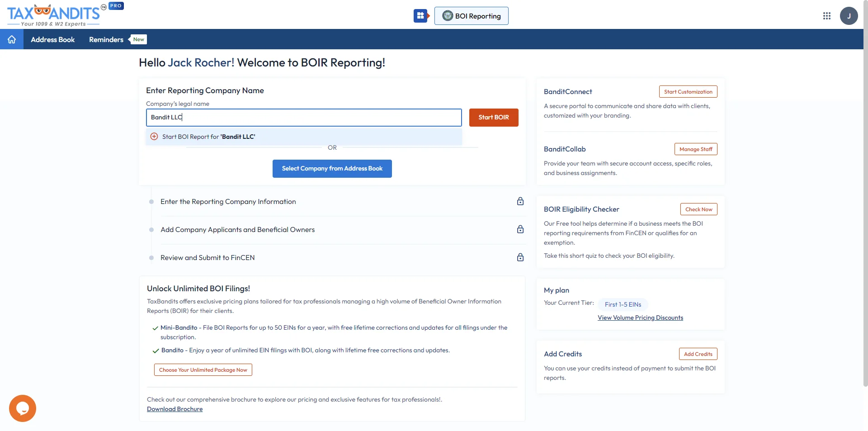Click Select Company from Address Book
868x431 pixels.
(332, 168)
